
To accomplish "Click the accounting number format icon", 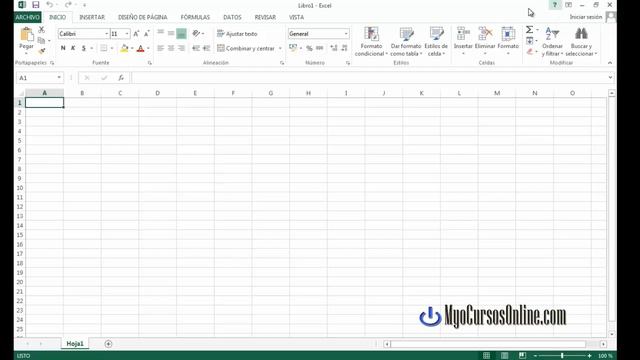I will (293, 48).
